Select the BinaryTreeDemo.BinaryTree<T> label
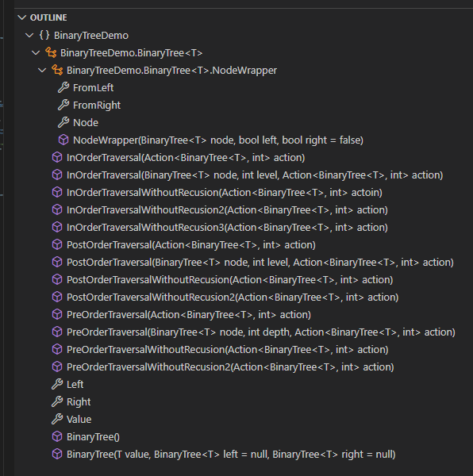473x476 pixels. coord(132,53)
